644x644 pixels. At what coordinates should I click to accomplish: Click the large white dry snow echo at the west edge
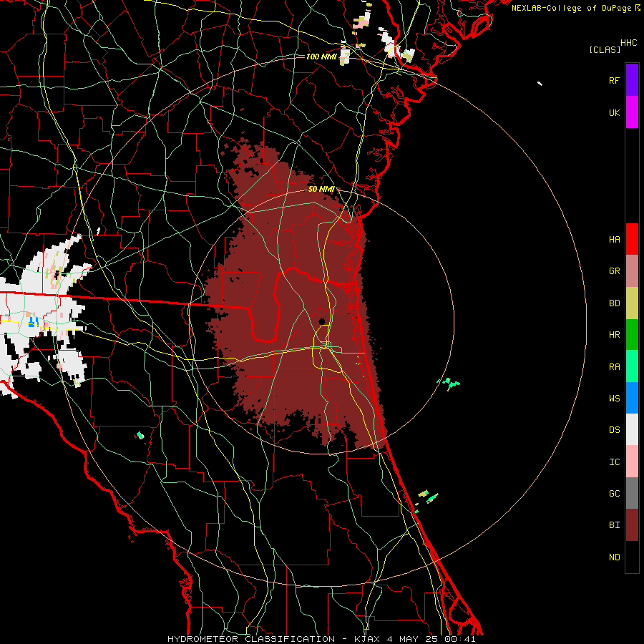pos(41,312)
